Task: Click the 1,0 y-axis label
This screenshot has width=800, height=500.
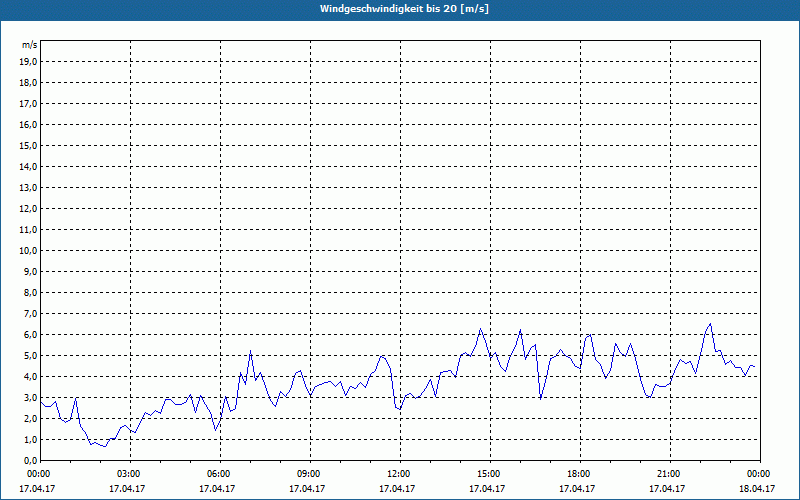Action: 31,440
